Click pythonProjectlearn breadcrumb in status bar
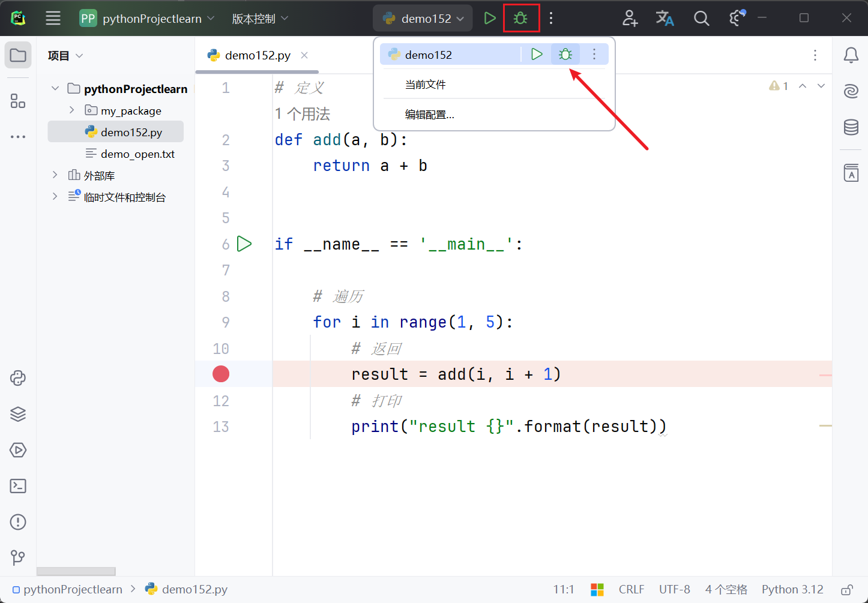Viewport: 868px width, 603px height. click(x=67, y=590)
